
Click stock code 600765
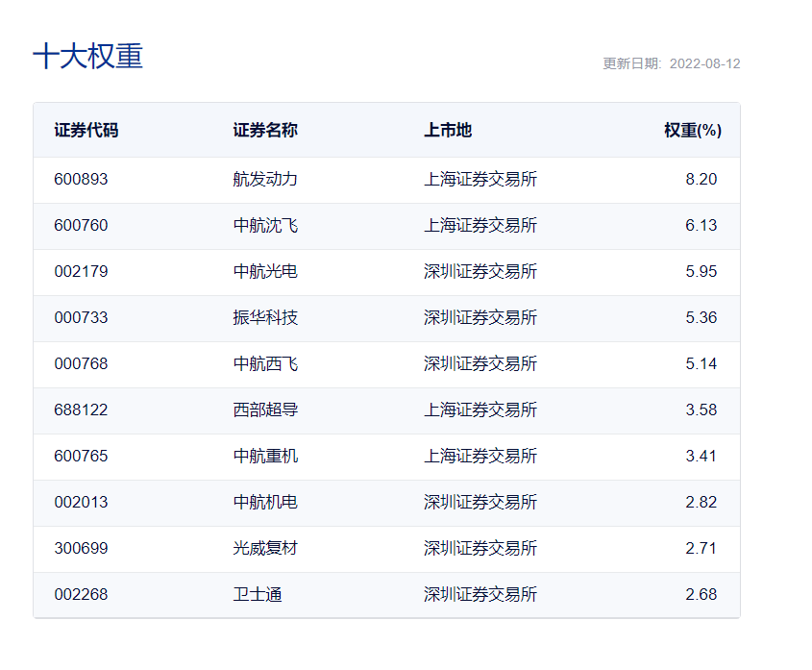[x=82, y=457]
